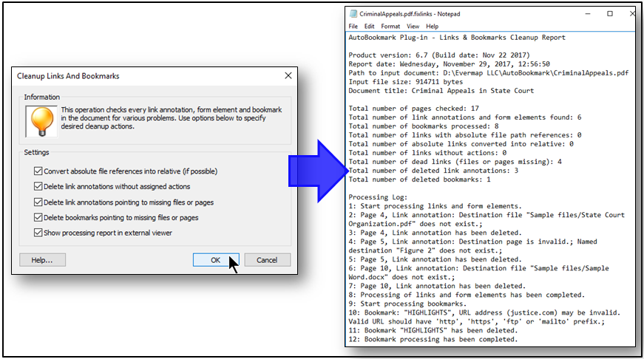Click the 'Path to input document' line
Image resolution: width=644 pixels, height=359 pixels.
pos(488,73)
